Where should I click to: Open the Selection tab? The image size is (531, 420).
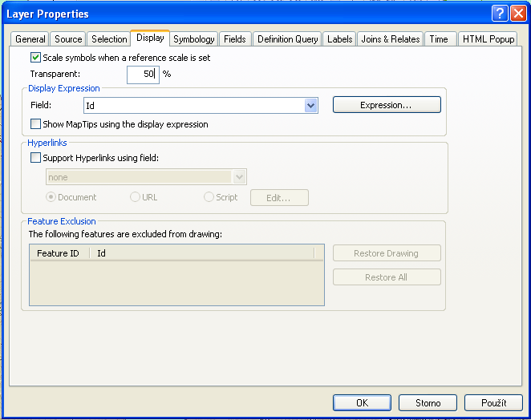coord(109,39)
